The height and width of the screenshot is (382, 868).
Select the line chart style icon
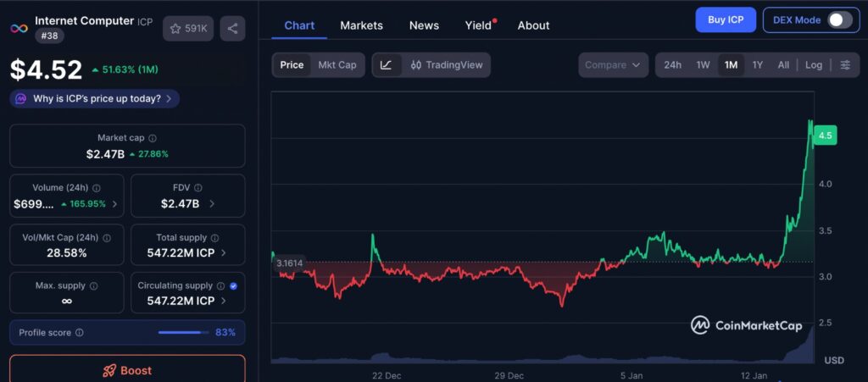[387, 65]
